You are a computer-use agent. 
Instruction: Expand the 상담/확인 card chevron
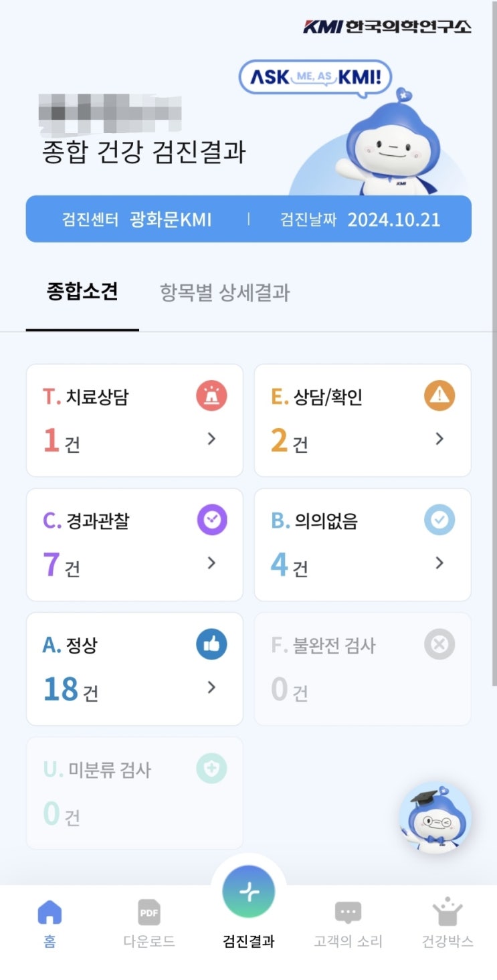439,439
